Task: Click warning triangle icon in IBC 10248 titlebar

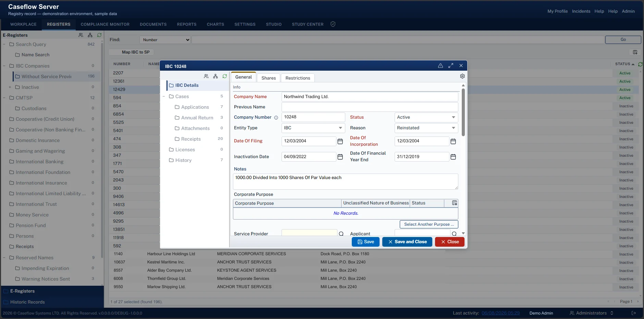Action: (441, 66)
